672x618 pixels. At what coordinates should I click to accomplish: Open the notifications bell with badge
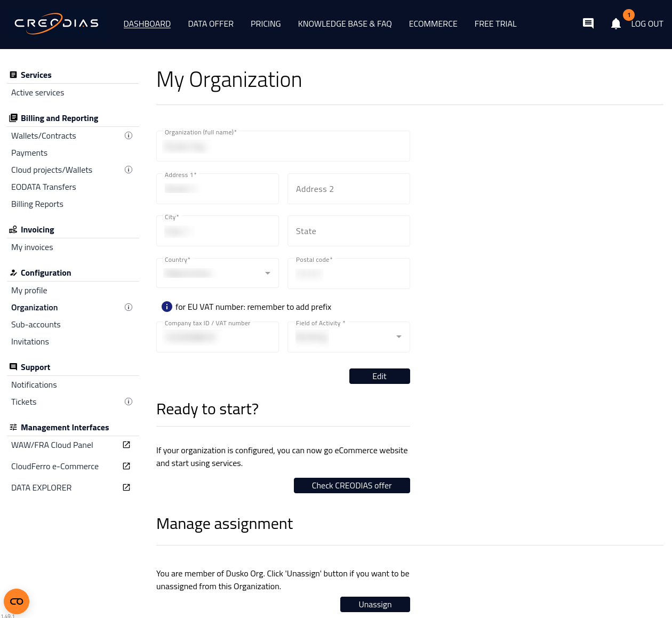tap(616, 23)
